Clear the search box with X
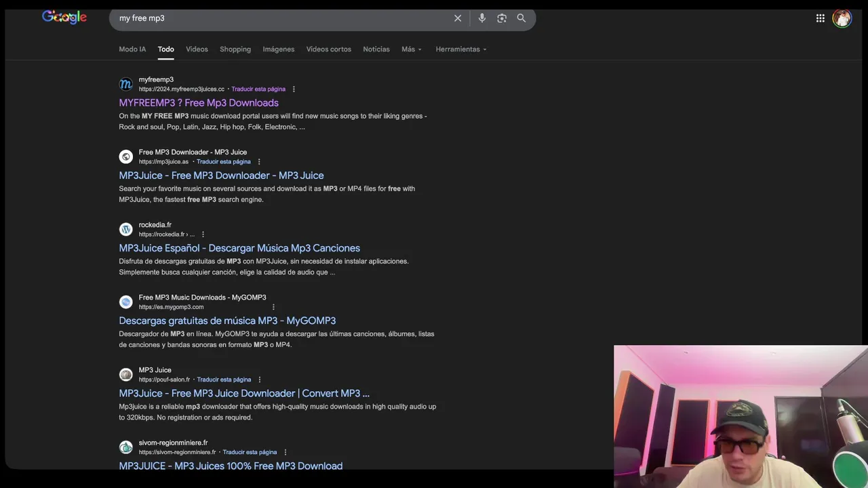 (458, 18)
